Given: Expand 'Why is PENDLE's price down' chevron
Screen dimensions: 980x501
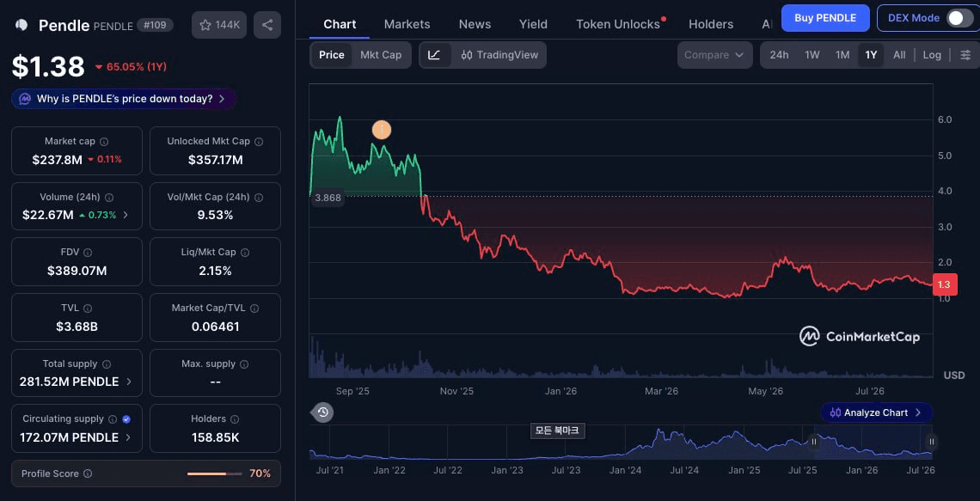Looking at the screenshot, I should [221, 99].
